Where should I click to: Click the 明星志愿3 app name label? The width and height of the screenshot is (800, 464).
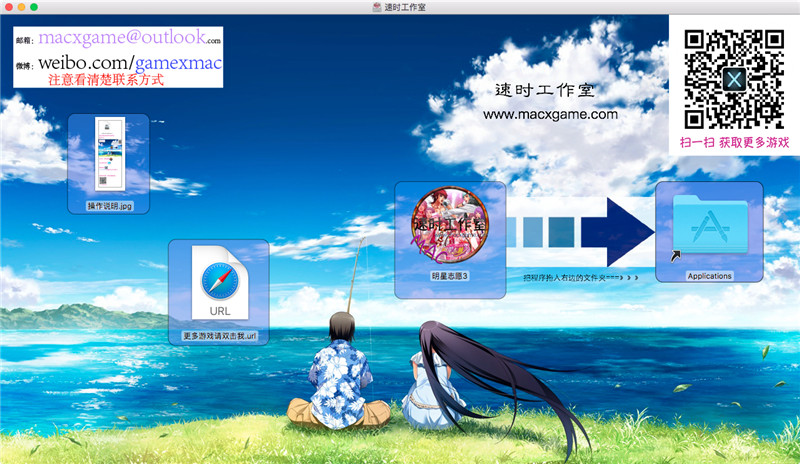[449, 276]
